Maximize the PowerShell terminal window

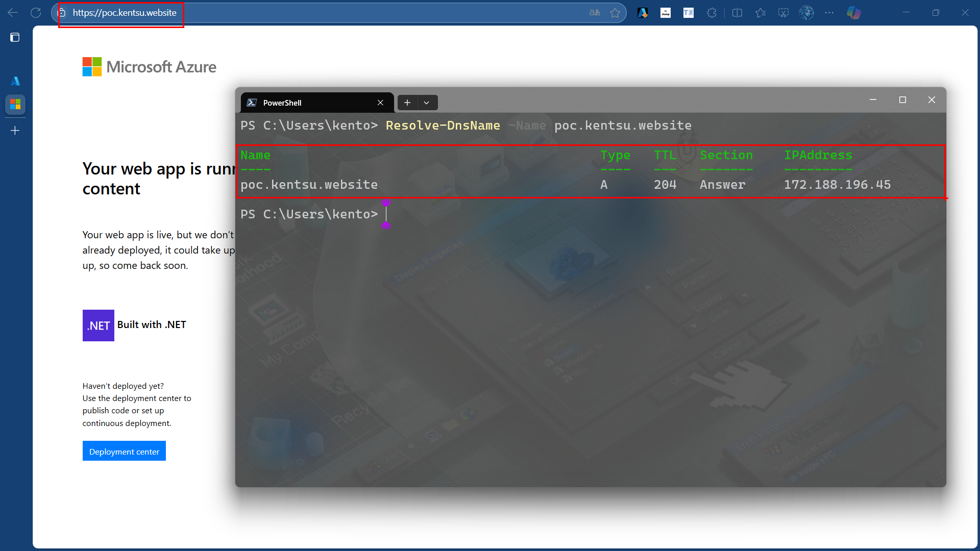pos(902,100)
